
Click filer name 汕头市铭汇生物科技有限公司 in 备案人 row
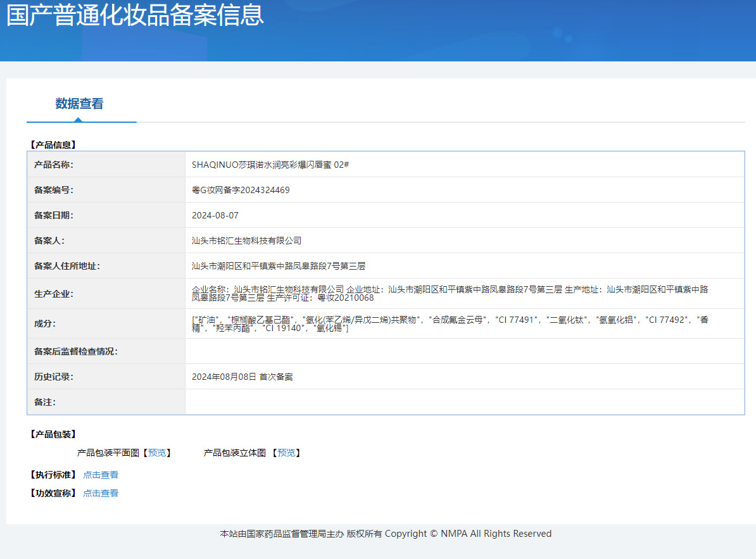246,241
